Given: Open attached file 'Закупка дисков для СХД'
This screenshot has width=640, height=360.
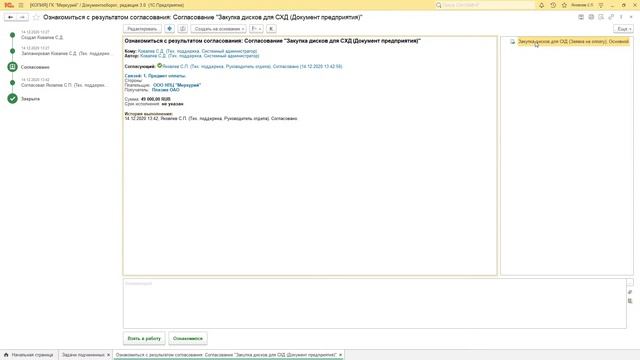Looking at the screenshot, I should [x=573, y=42].
